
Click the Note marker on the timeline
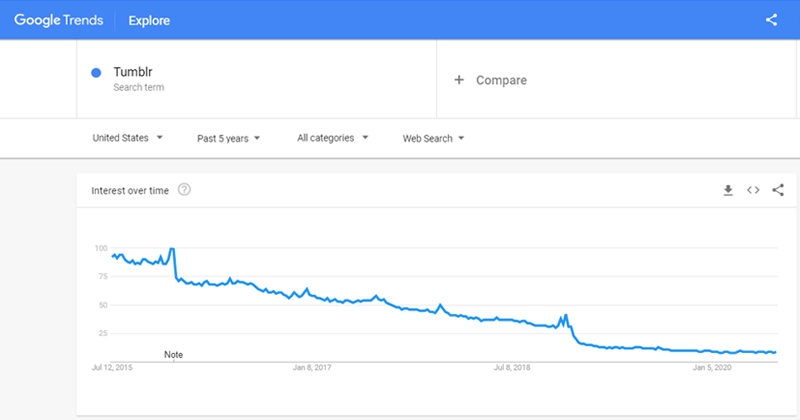click(173, 355)
